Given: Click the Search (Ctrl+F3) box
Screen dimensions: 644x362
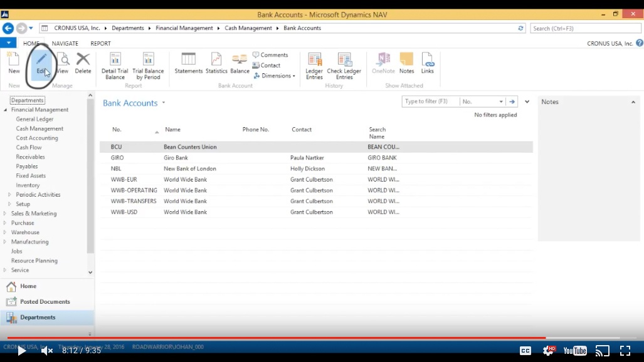Looking at the screenshot, I should [585, 28].
